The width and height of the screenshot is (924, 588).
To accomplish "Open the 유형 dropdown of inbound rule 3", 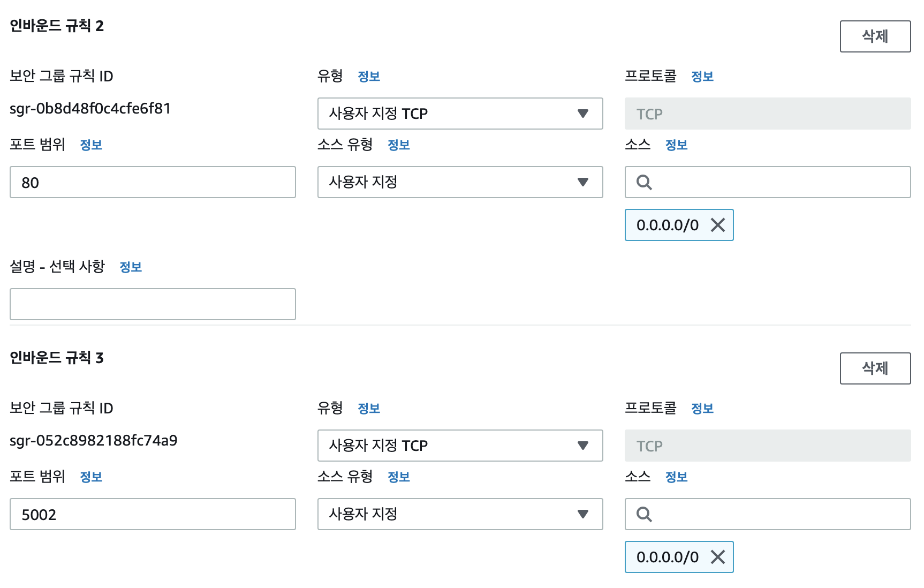I will pyautogui.click(x=460, y=446).
